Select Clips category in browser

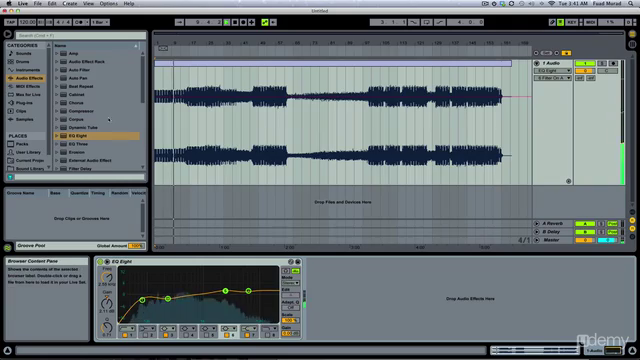(x=21, y=111)
